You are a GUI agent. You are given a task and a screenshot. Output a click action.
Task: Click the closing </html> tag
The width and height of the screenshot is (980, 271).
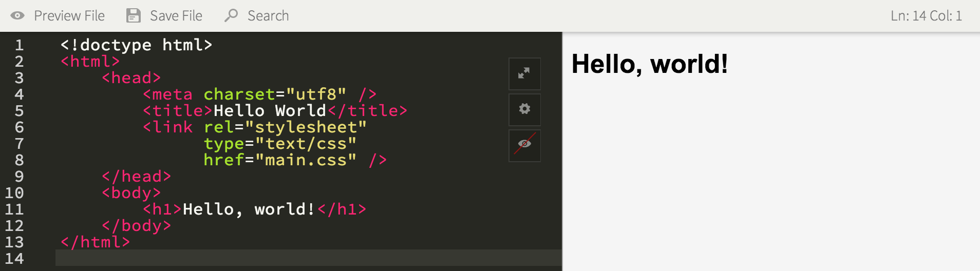click(x=95, y=242)
